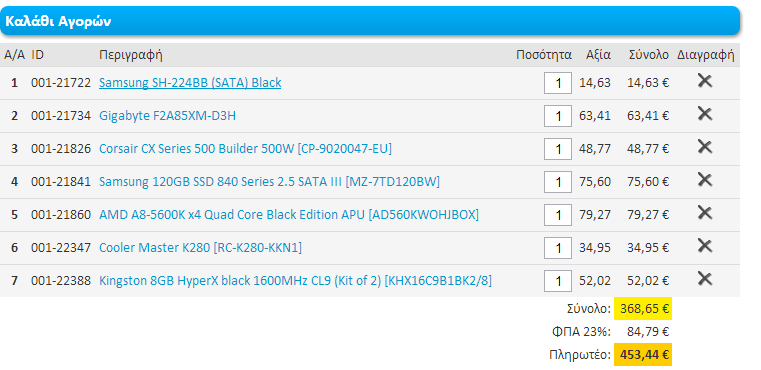The width and height of the screenshot is (761, 370).
Task: Open the Corsair CX Series 500 Builder link
Action: (245, 149)
